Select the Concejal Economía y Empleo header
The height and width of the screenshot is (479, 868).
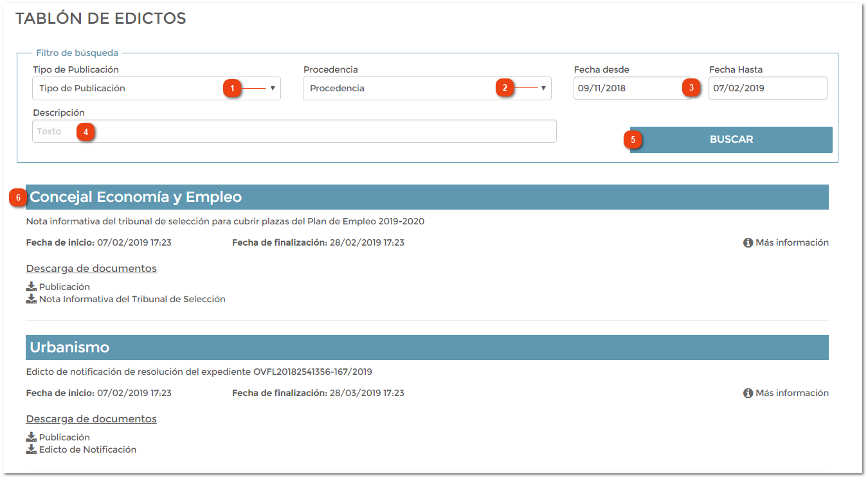coord(427,197)
